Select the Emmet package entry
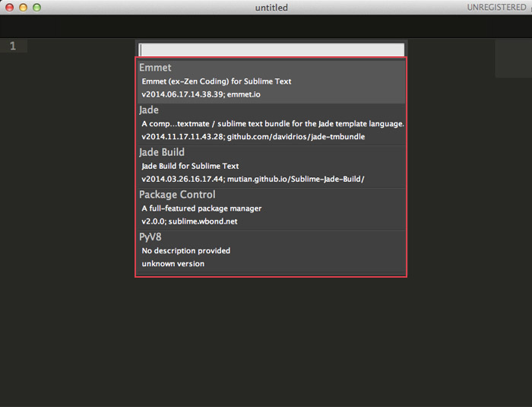532x407 pixels. 271,81
